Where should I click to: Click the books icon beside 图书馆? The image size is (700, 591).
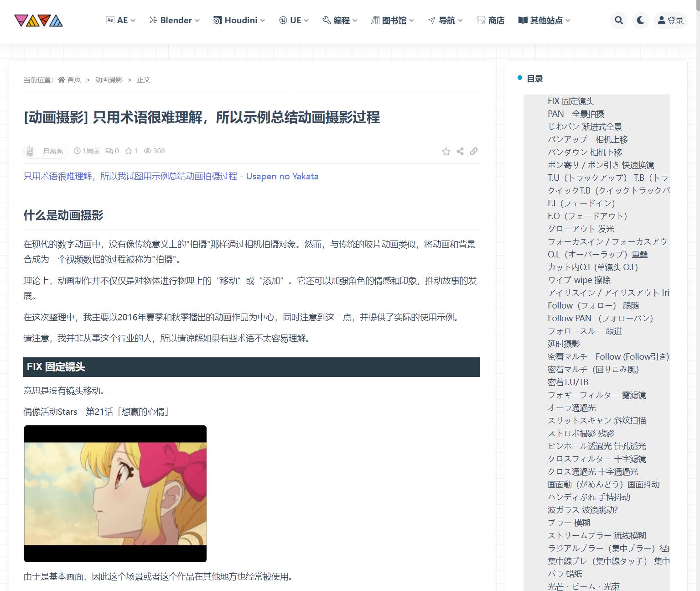coord(375,20)
